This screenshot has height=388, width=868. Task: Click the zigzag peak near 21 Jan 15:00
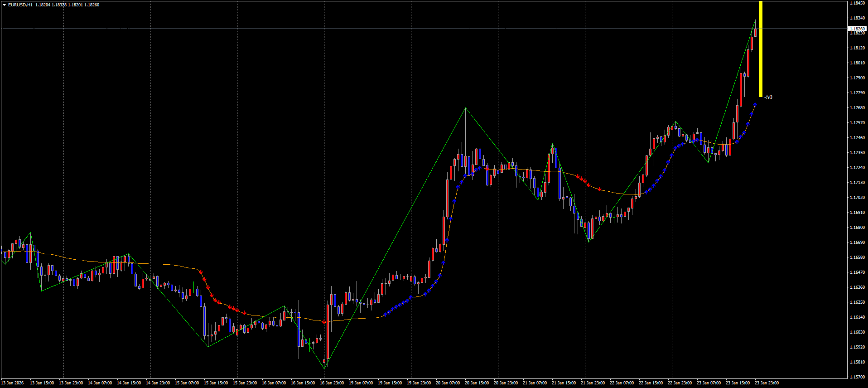point(552,144)
